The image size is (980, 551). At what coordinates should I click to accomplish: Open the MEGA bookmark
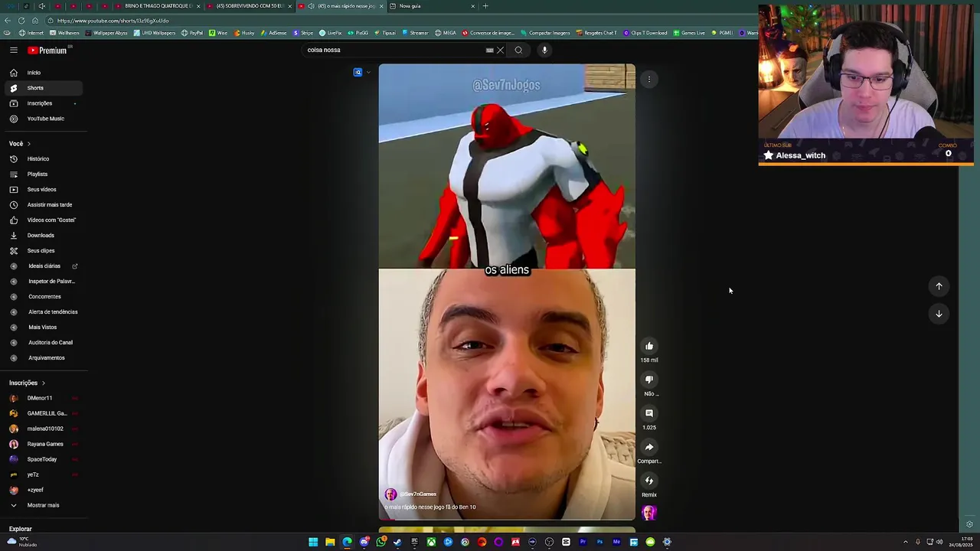[x=445, y=33]
